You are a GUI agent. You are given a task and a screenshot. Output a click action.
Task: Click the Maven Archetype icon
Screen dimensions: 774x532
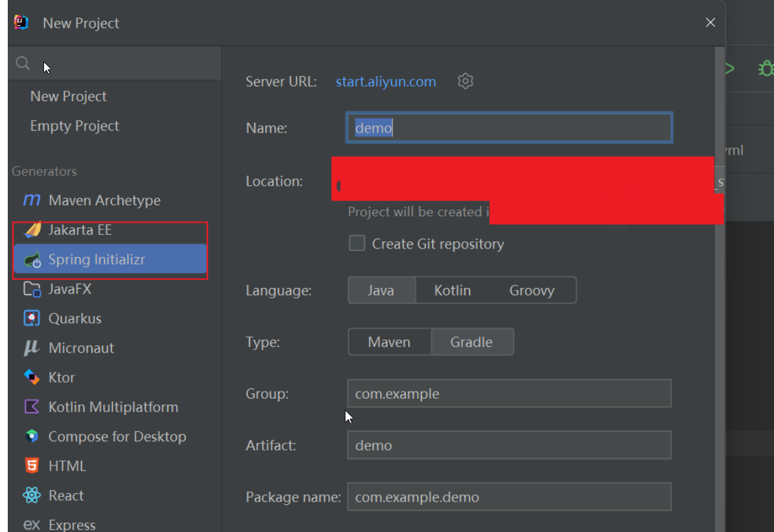tap(32, 200)
